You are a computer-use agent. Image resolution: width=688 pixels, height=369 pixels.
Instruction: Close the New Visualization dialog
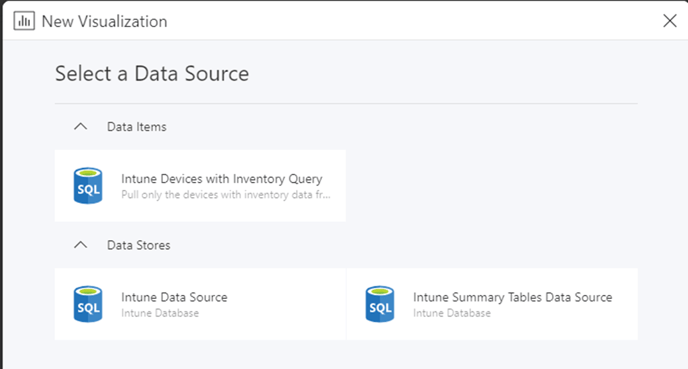click(670, 21)
